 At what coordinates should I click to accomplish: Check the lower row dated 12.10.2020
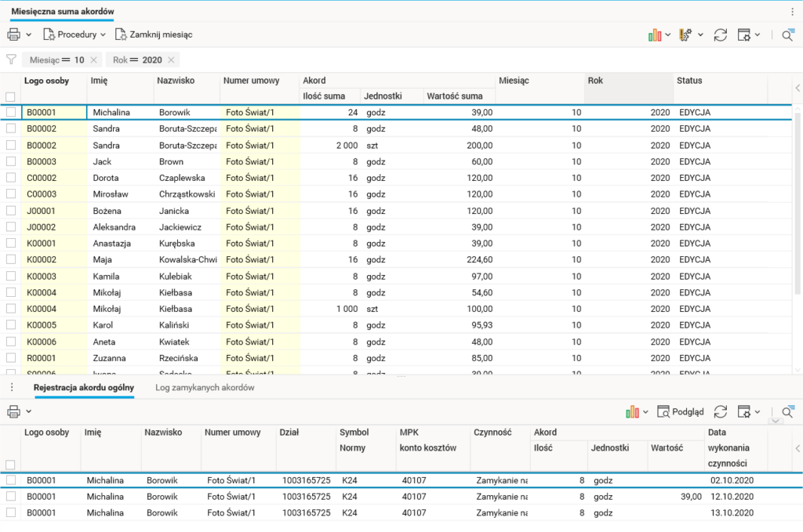[x=11, y=497]
